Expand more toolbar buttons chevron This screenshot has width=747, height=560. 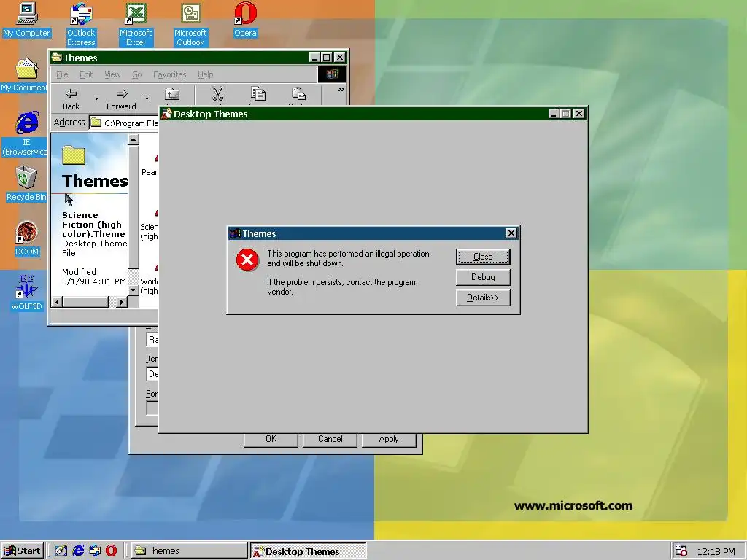341,90
